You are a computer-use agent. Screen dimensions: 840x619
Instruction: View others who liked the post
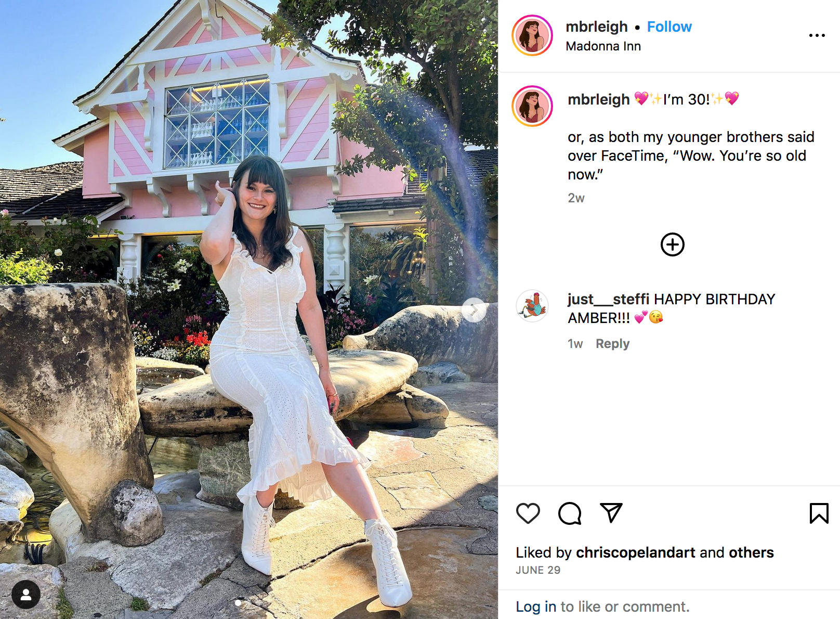point(751,552)
